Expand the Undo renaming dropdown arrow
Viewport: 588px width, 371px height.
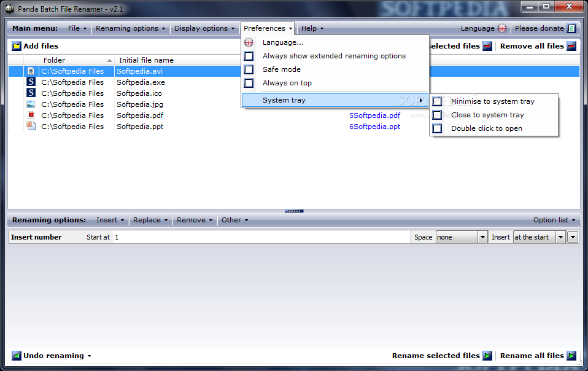pyautogui.click(x=89, y=356)
